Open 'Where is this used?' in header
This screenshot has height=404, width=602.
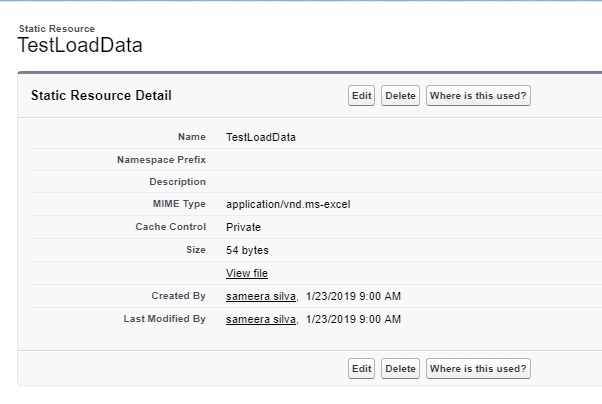point(478,96)
